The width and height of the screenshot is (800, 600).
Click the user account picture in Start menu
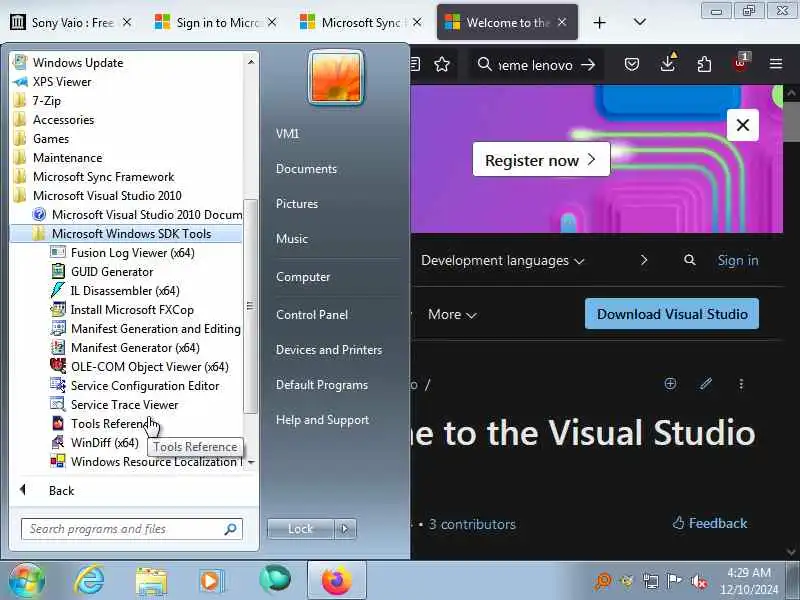point(336,78)
